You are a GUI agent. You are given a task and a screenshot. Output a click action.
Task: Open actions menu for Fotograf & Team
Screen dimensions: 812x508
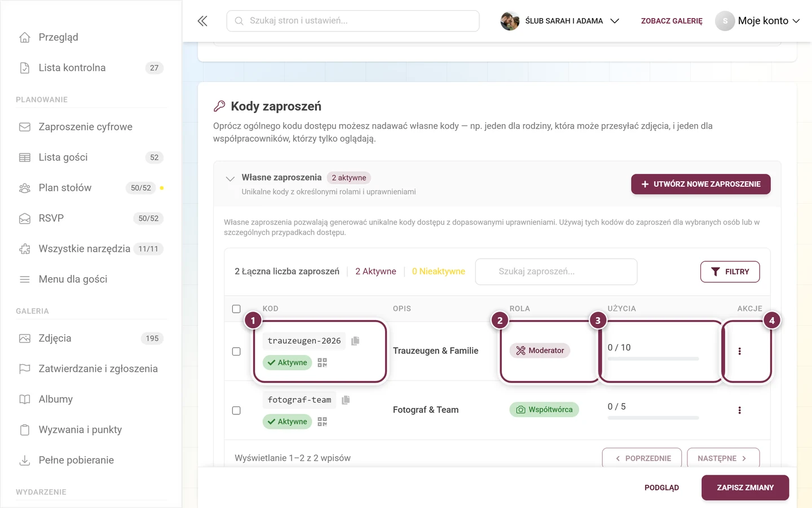click(739, 410)
